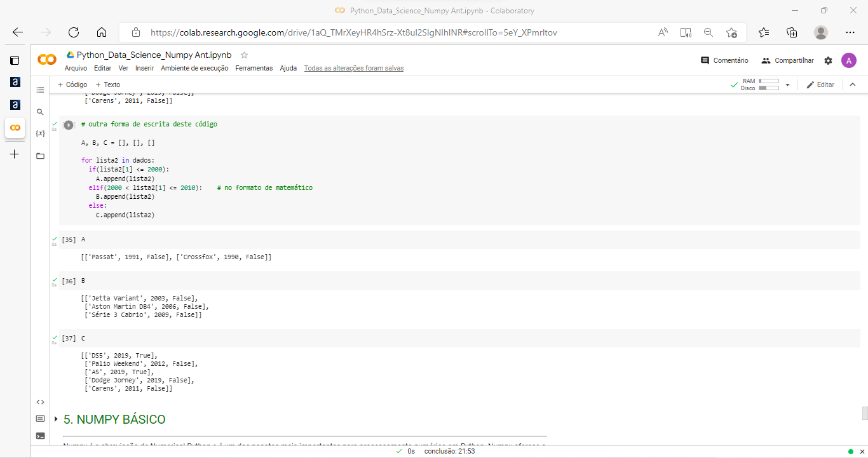Viewport: 868px width, 458px height.
Task: Switch to the active Colab vertical tab
Action: 15,128
